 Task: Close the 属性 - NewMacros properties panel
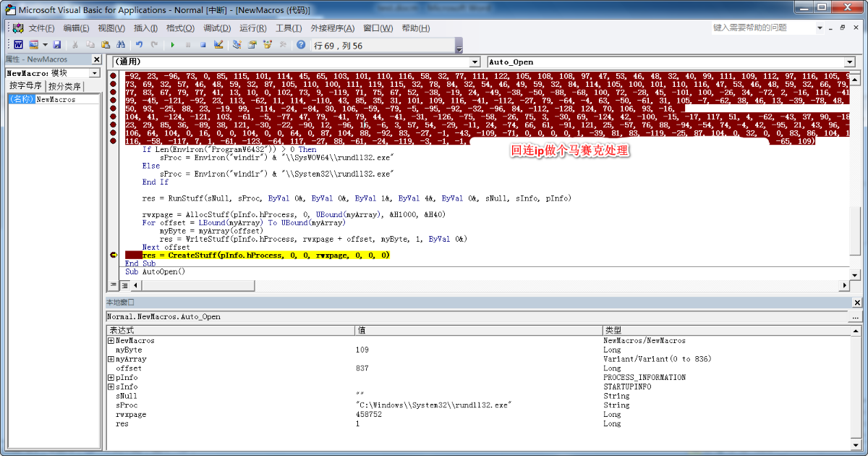click(95, 59)
